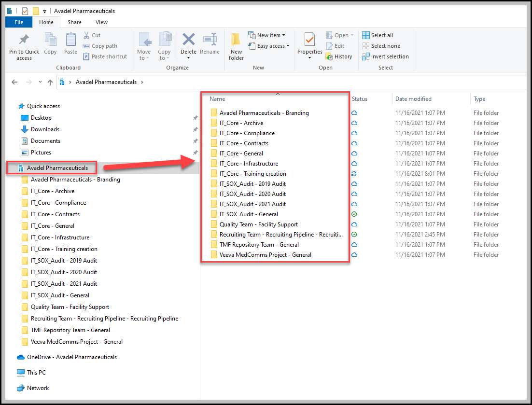Viewport: 532px width, 405px height.
Task: Unpin Desktop using its pin icon
Action: (x=196, y=118)
